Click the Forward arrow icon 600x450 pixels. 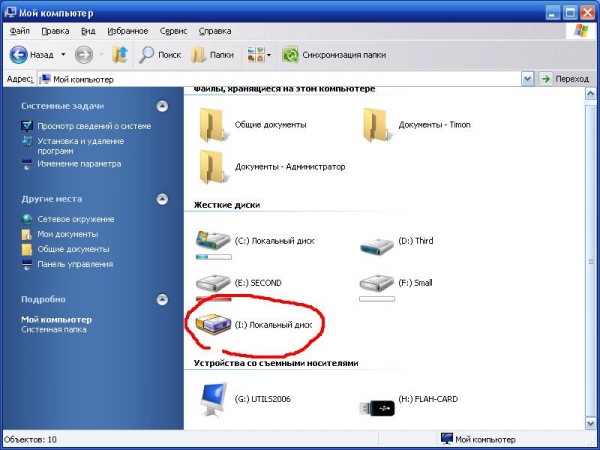point(83,55)
